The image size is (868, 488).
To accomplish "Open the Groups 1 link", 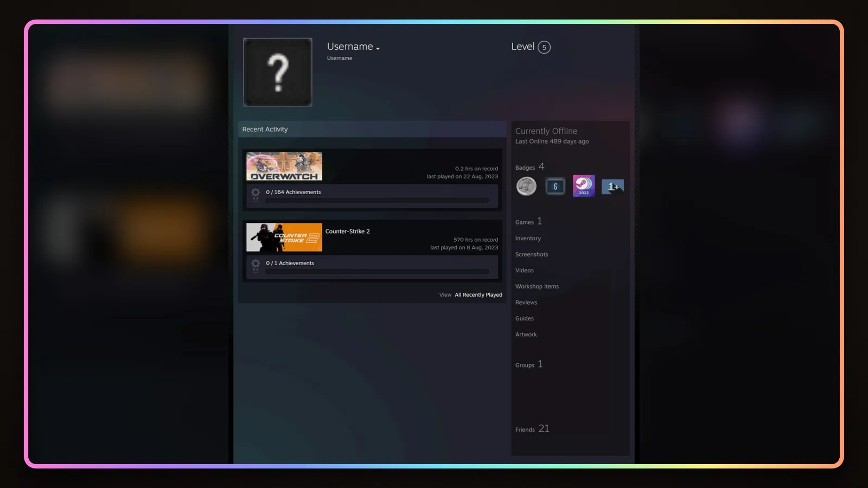I will click(529, 364).
